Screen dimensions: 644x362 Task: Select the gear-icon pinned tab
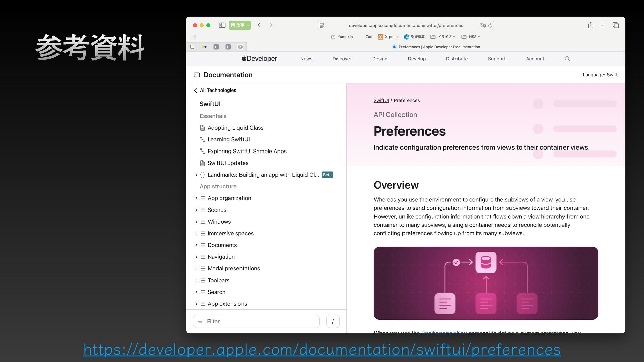coord(240,47)
